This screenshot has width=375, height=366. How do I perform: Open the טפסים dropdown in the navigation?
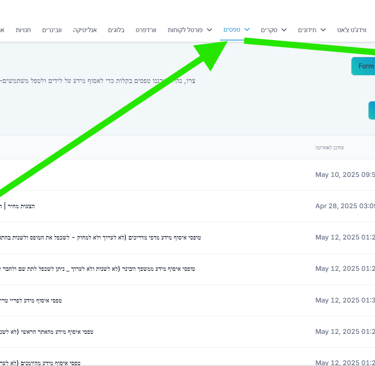236,30
